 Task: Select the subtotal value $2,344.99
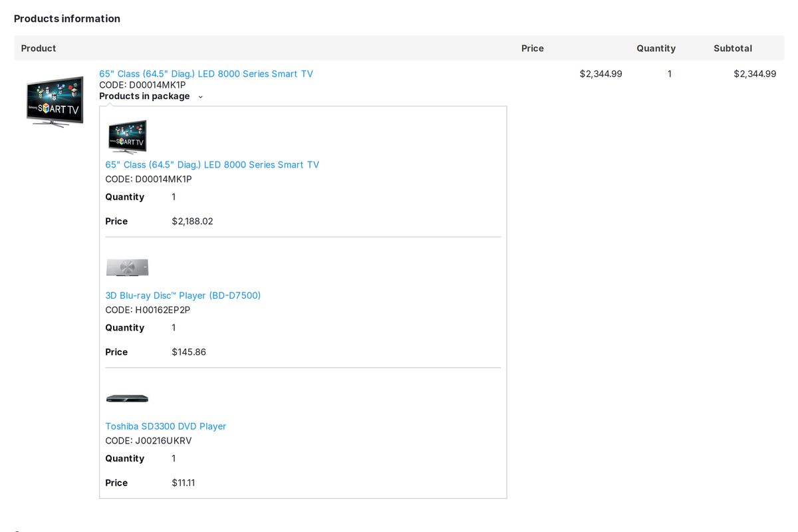755,74
